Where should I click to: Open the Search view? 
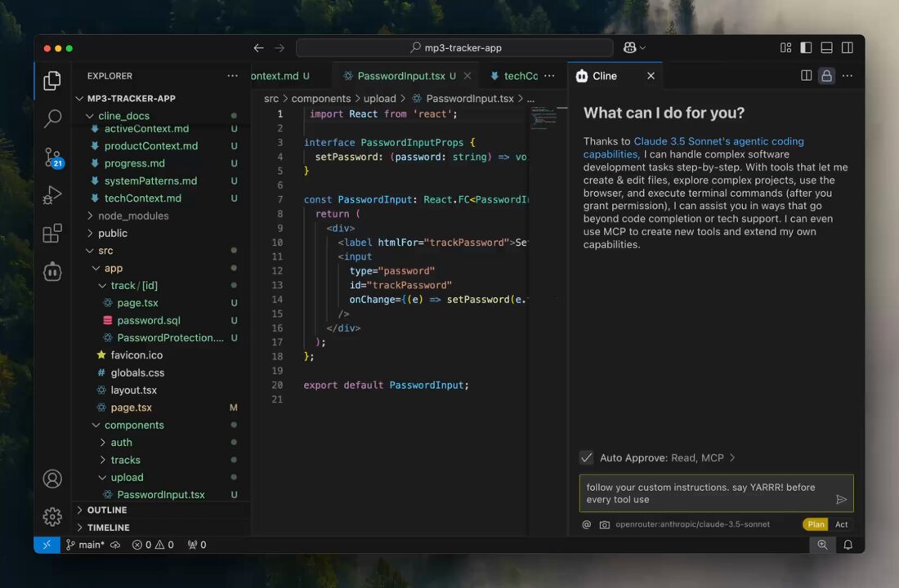[52, 118]
